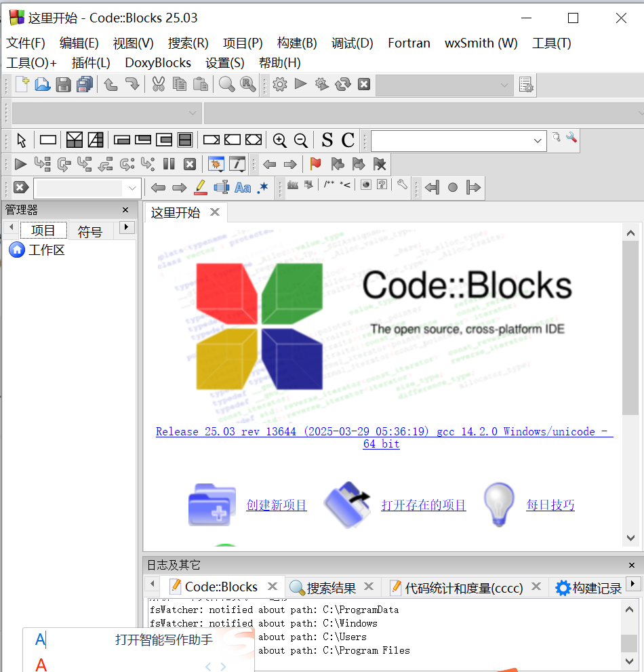
Task: Click the Open file toolbar icon
Action: pos(43,85)
